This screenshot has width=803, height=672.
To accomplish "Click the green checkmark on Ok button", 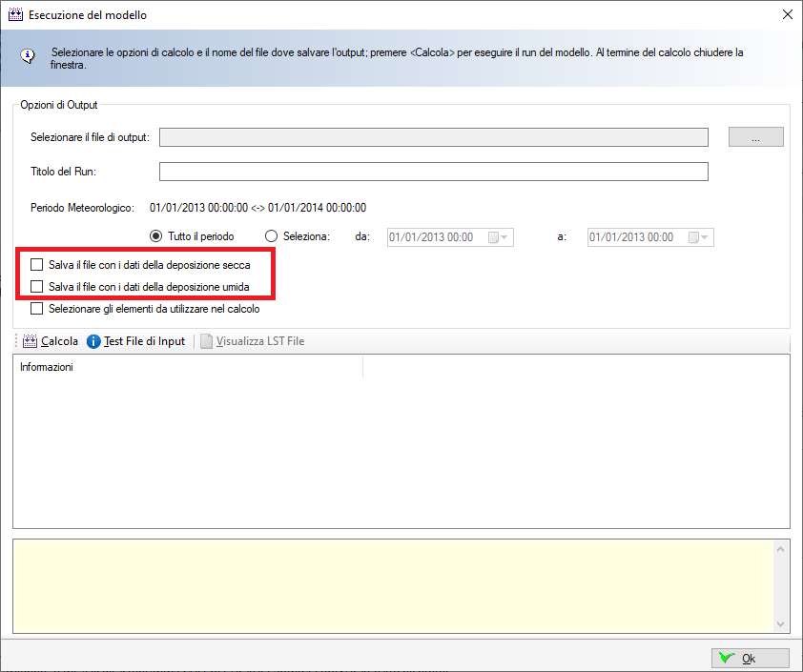I will click(x=727, y=659).
